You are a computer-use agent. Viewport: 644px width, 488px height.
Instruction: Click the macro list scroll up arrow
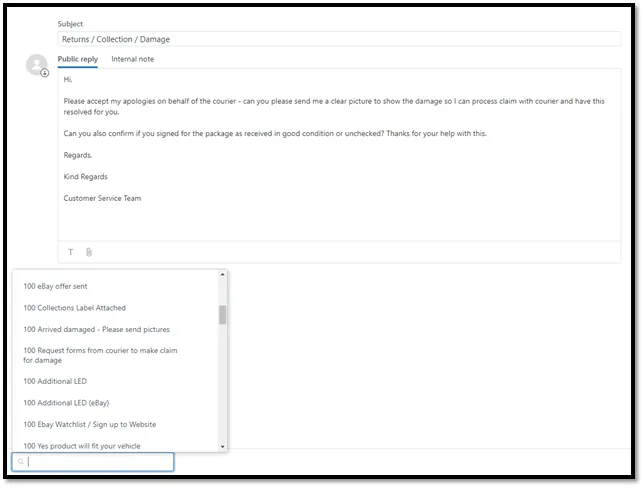click(x=223, y=274)
